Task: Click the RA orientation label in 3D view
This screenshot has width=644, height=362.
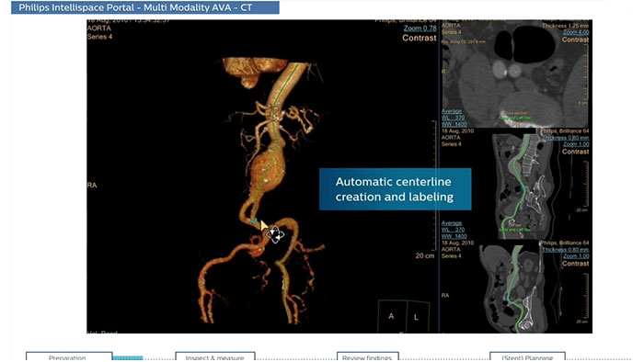Action: tap(92, 186)
